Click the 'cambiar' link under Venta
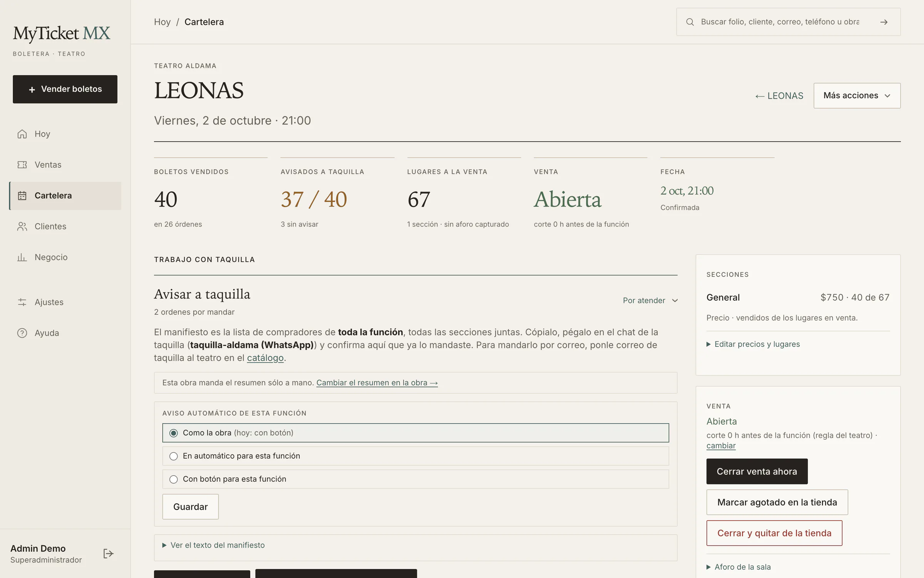This screenshot has width=924, height=578. [x=721, y=446]
